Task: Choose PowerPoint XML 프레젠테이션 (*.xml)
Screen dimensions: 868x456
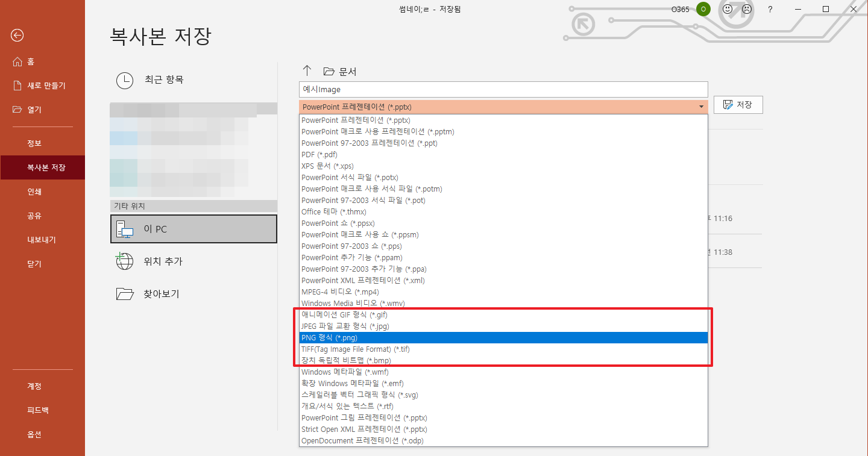Action: [x=503, y=281]
